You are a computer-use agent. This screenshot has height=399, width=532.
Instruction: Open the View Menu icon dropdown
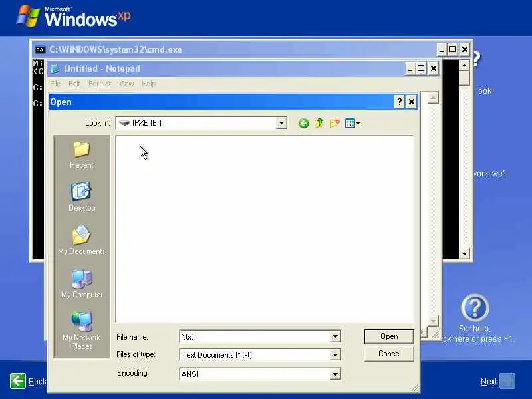pyautogui.click(x=352, y=123)
